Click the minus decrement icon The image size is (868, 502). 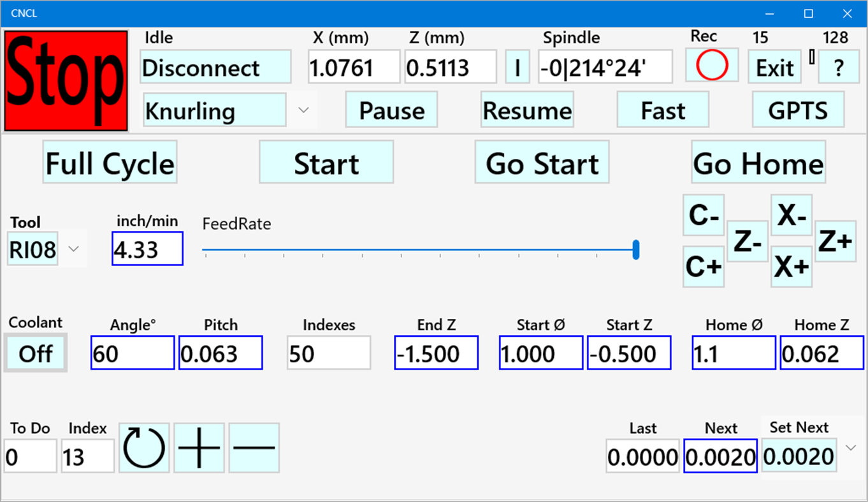pos(254,447)
